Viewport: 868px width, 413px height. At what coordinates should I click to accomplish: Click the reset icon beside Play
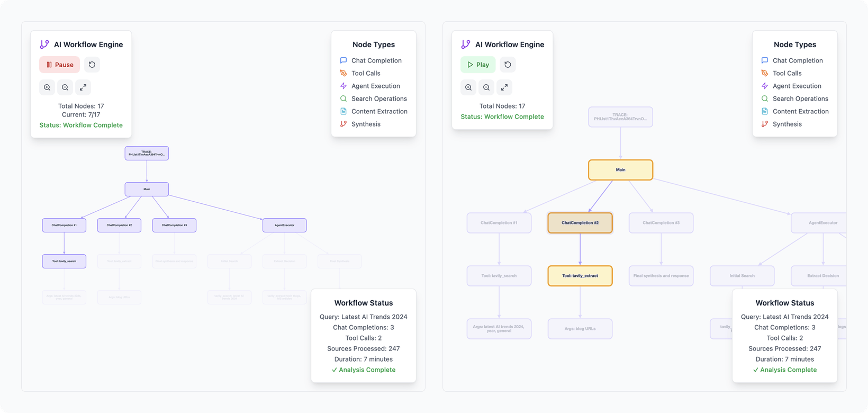pos(508,65)
